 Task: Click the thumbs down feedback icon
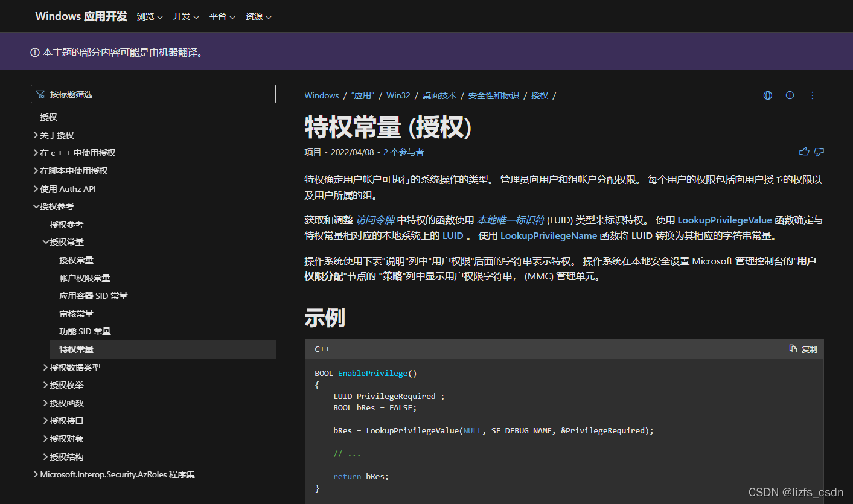819,152
